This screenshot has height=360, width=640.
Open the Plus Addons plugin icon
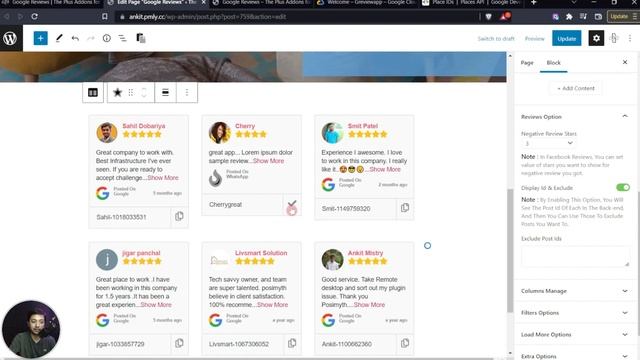(x=614, y=38)
